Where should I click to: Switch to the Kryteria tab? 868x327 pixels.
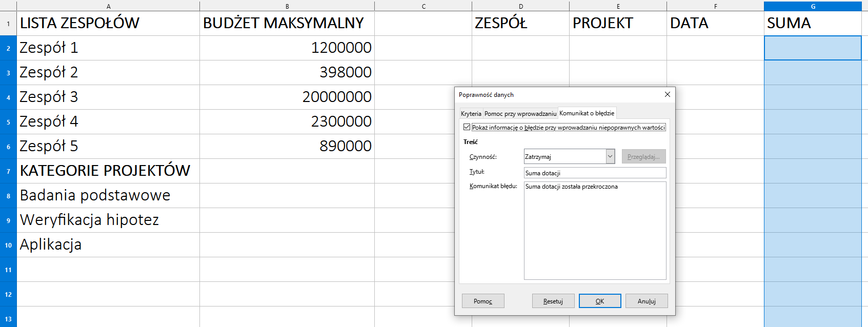coord(471,114)
